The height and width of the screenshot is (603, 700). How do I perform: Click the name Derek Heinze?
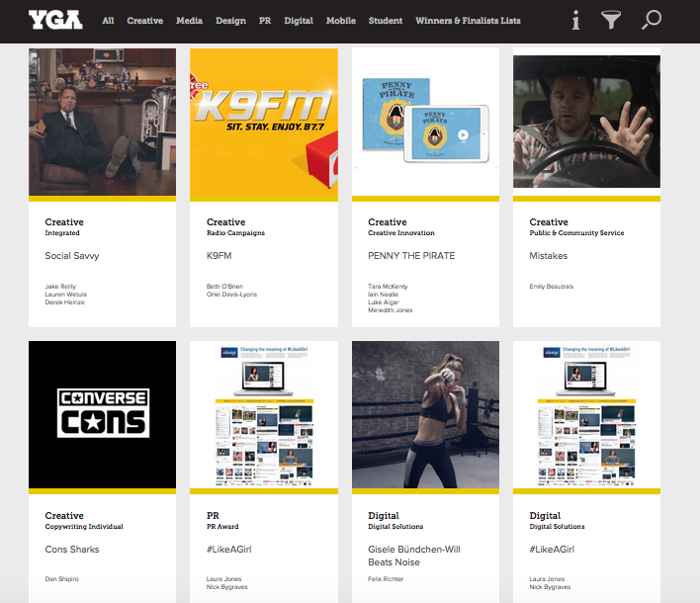click(64, 302)
